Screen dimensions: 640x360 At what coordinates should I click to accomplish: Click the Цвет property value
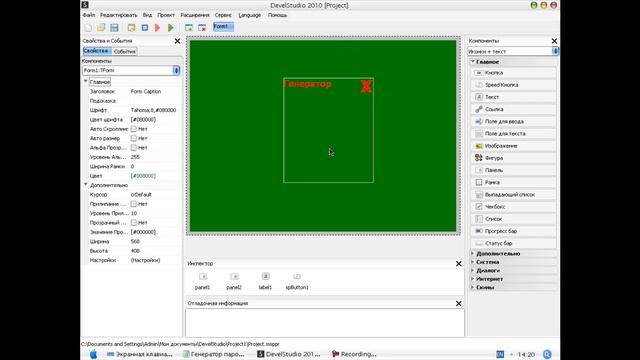[x=143, y=176]
